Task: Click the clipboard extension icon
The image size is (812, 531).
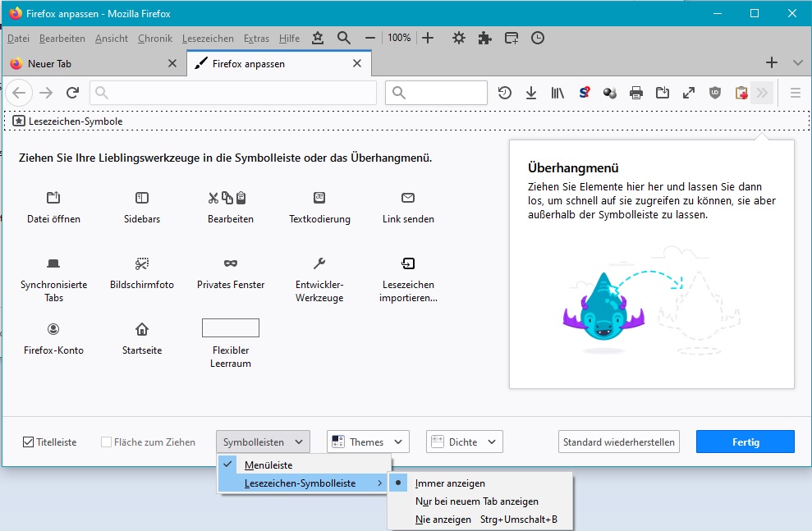Action: coord(741,93)
